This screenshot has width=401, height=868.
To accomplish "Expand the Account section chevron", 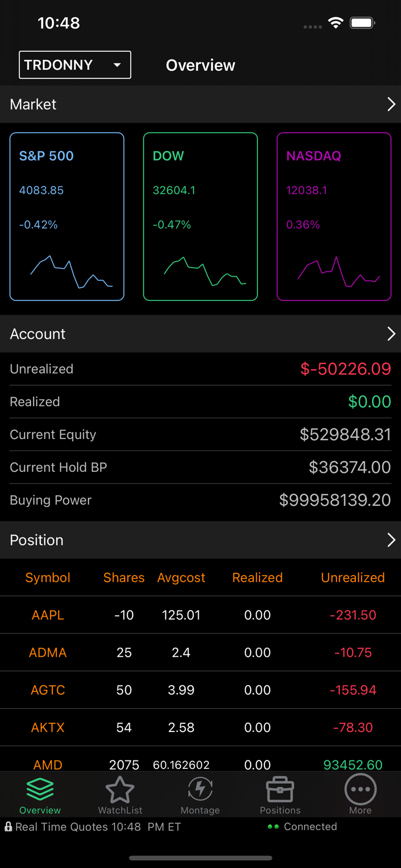I will [x=391, y=334].
